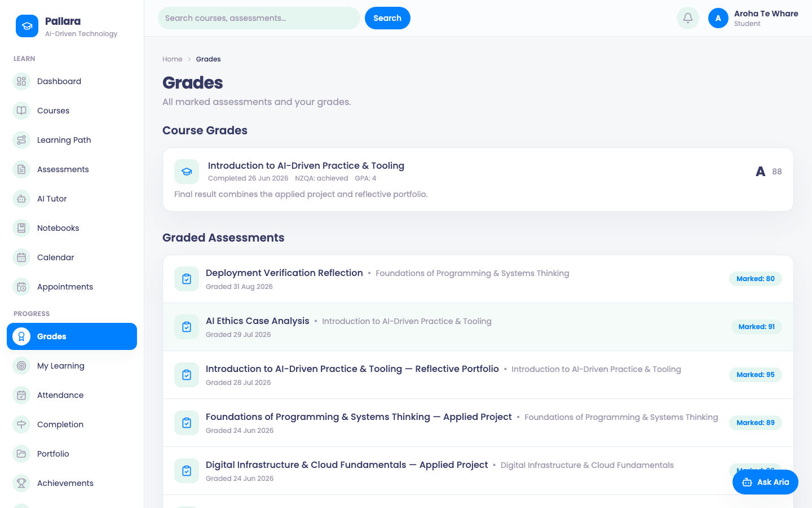The width and height of the screenshot is (812, 508).
Task: Click the Marked: 80 badge
Action: click(756, 279)
